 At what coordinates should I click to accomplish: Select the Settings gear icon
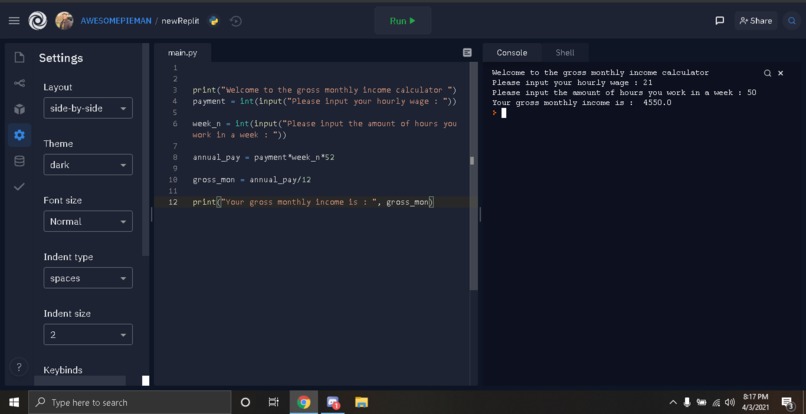point(19,135)
